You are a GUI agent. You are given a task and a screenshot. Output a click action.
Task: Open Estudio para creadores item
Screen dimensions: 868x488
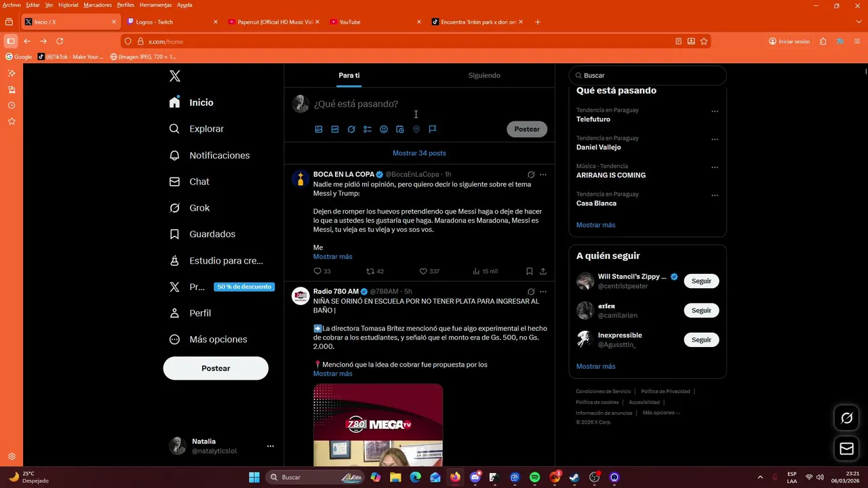point(216,260)
